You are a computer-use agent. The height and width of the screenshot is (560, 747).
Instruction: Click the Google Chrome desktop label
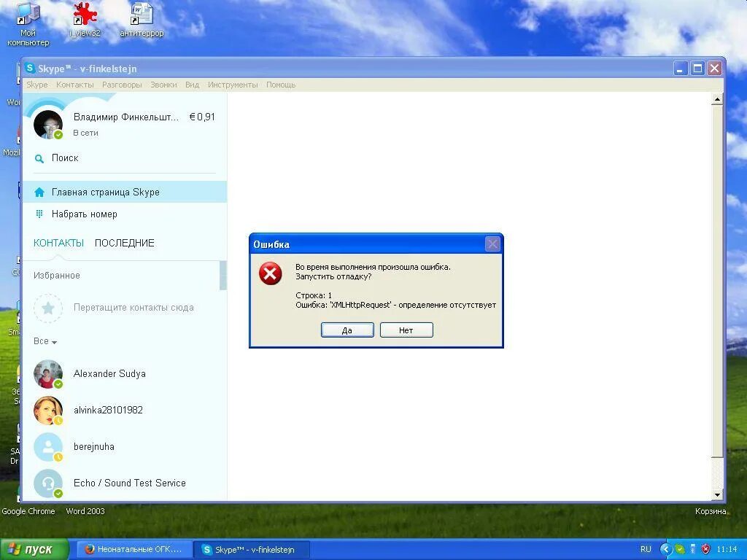click(x=28, y=511)
